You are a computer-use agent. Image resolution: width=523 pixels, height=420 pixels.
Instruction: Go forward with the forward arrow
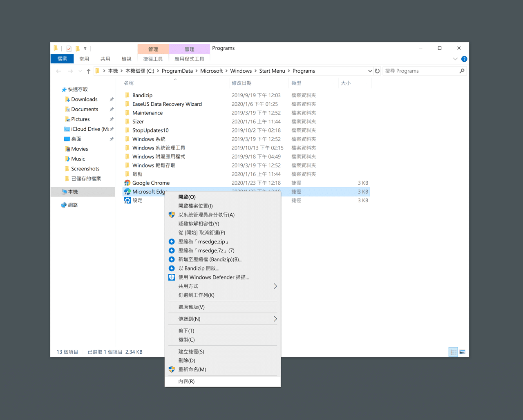click(x=70, y=71)
